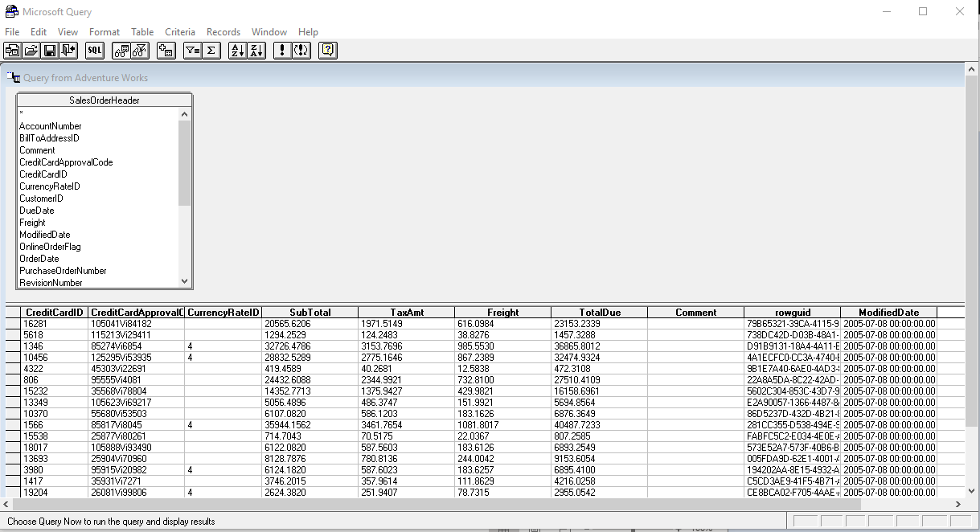Open the Format menu
This screenshot has height=532, width=980.
coord(105,32)
